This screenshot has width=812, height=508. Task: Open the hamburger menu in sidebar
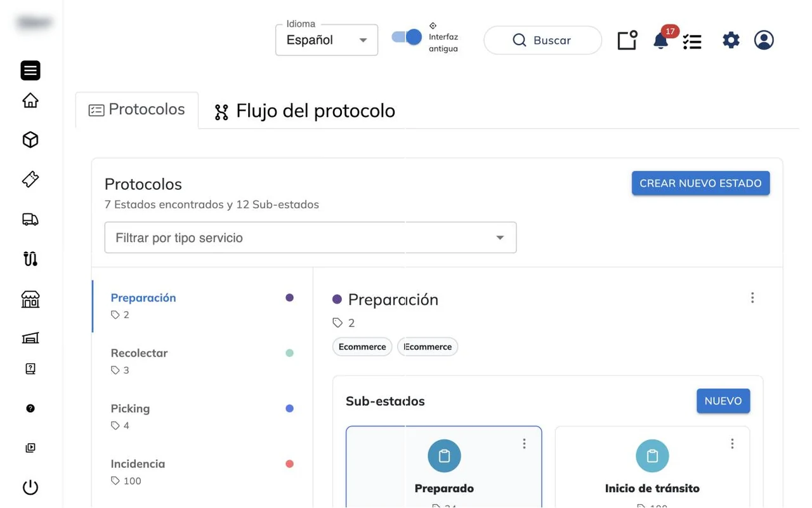(30, 70)
